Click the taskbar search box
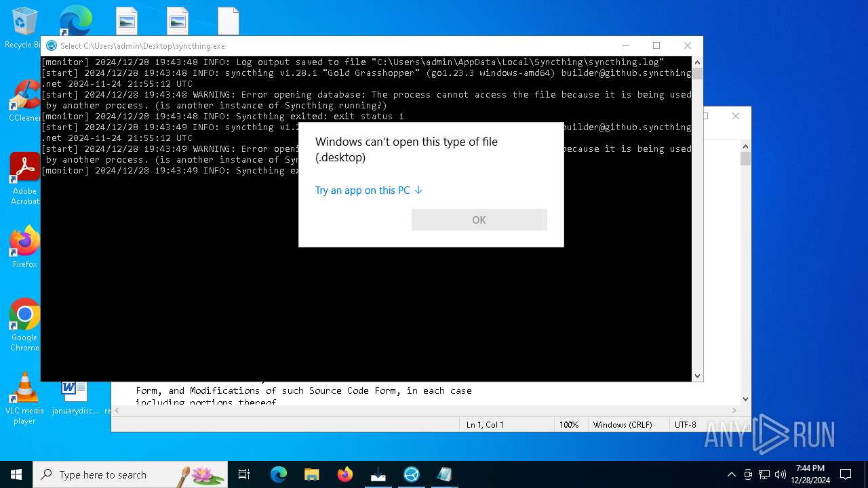Screen dimensions: 868x488 (130, 474)
